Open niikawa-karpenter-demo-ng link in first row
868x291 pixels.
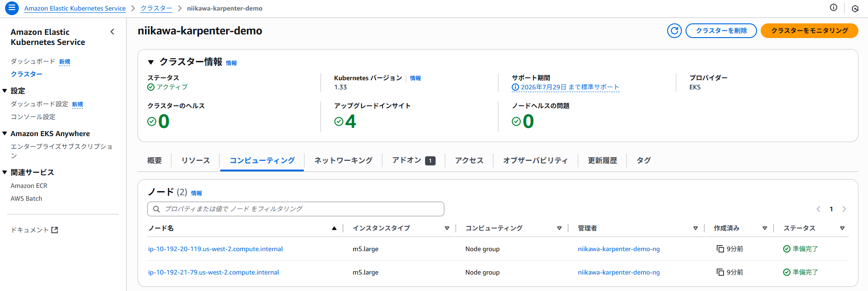tap(619, 249)
